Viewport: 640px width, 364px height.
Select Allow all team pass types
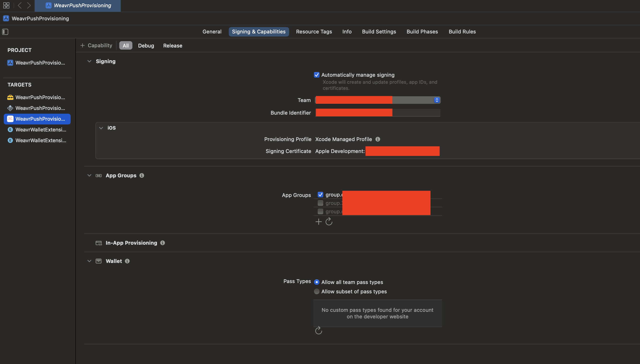pyautogui.click(x=316, y=282)
